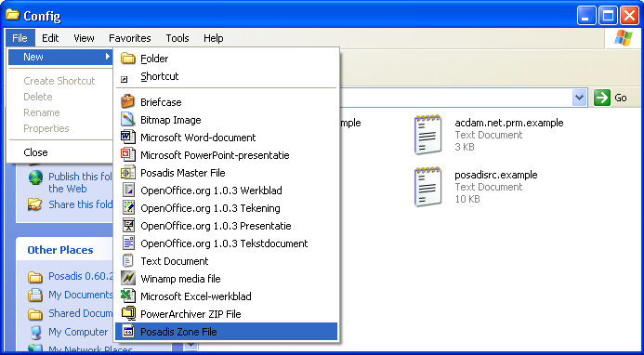Click the Share this folder icon
Image resolution: width=644 pixels, height=355 pixels.
pyautogui.click(x=35, y=204)
